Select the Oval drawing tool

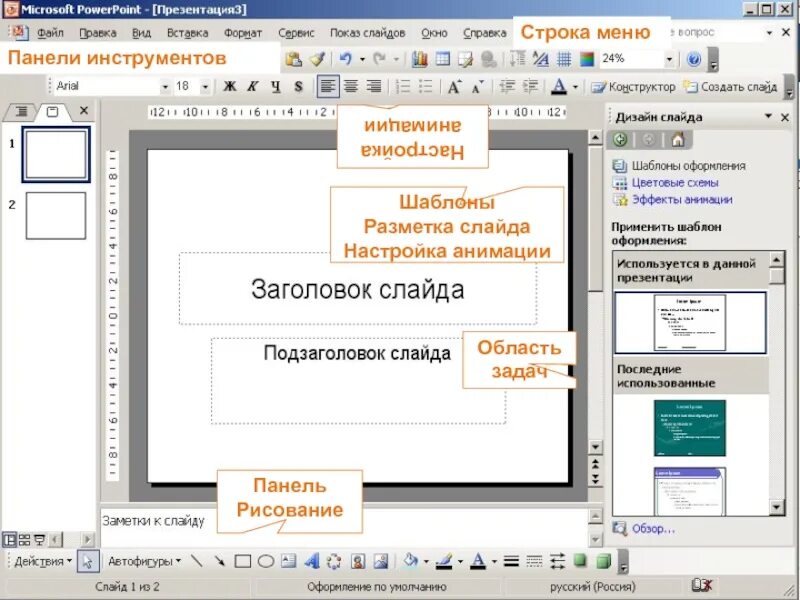266,561
